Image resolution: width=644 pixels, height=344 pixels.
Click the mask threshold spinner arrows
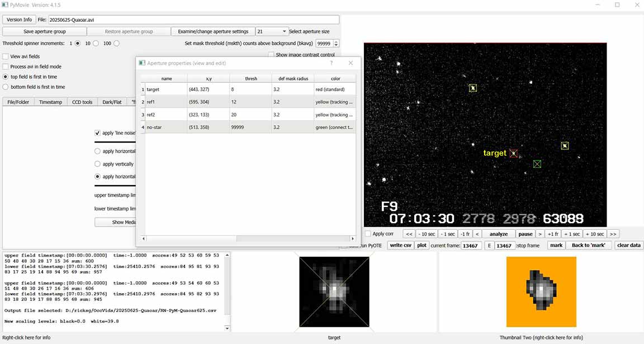tap(337, 43)
